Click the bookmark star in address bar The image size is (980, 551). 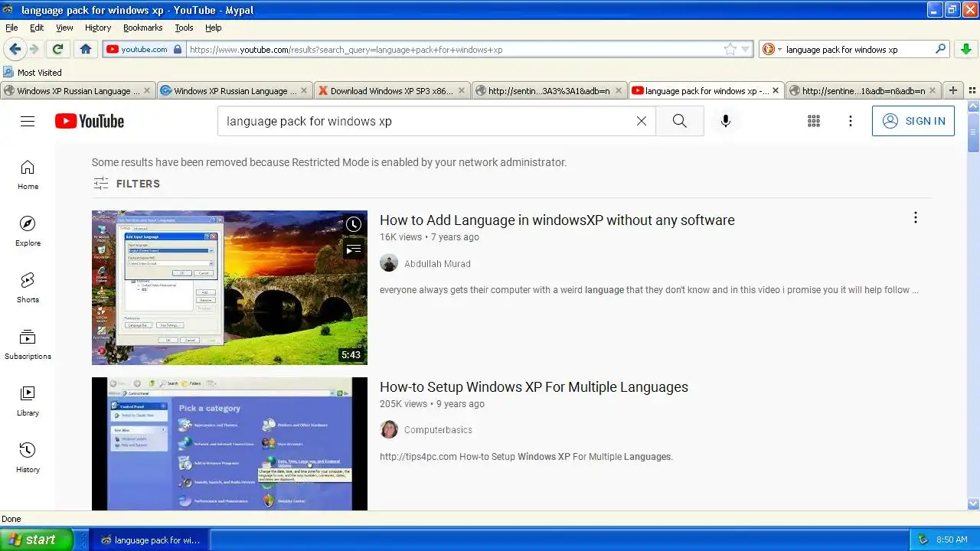[730, 49]
